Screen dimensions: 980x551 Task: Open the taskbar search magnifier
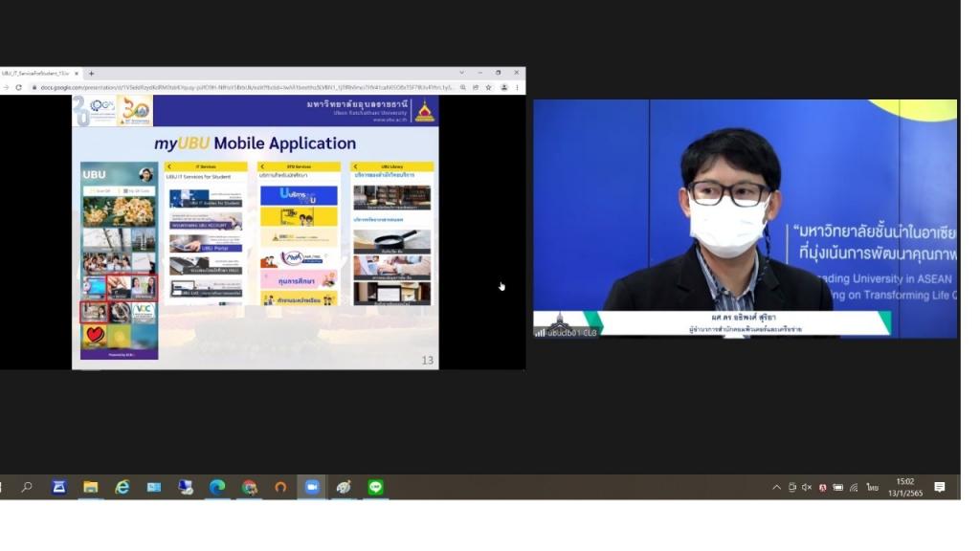click(x=27, y=487)
